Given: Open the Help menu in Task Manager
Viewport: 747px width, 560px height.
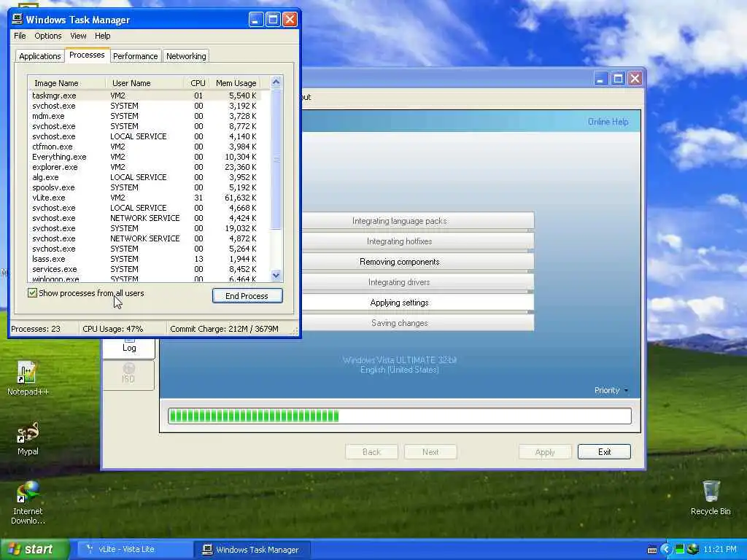Looking at the screenshot, I should (x=102, y=36).
